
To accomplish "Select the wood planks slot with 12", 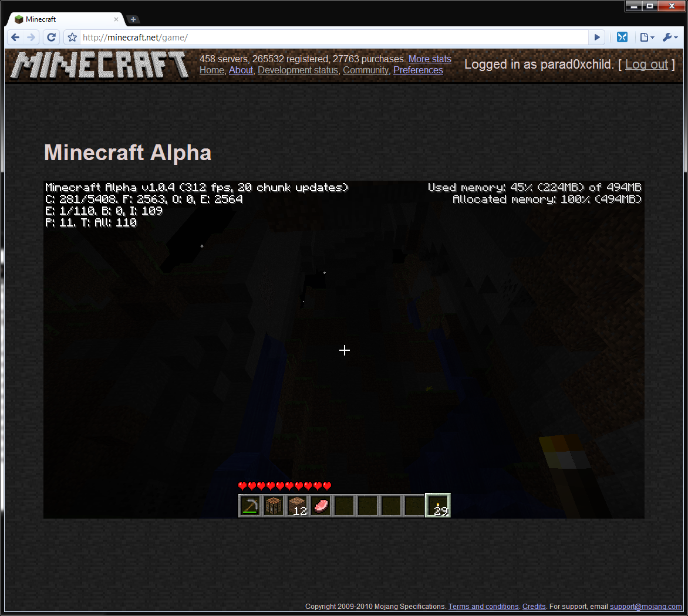I will point(297,506).
